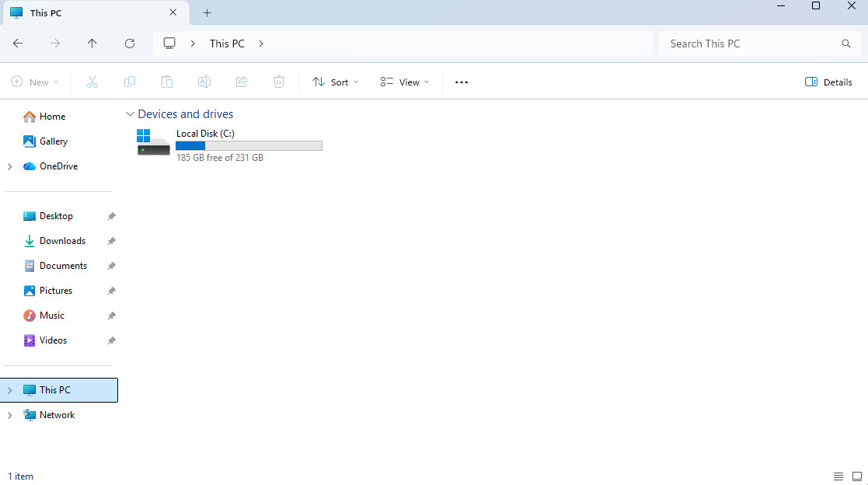Click the '185 GB free of 231 GB' text

click(220, 158)
